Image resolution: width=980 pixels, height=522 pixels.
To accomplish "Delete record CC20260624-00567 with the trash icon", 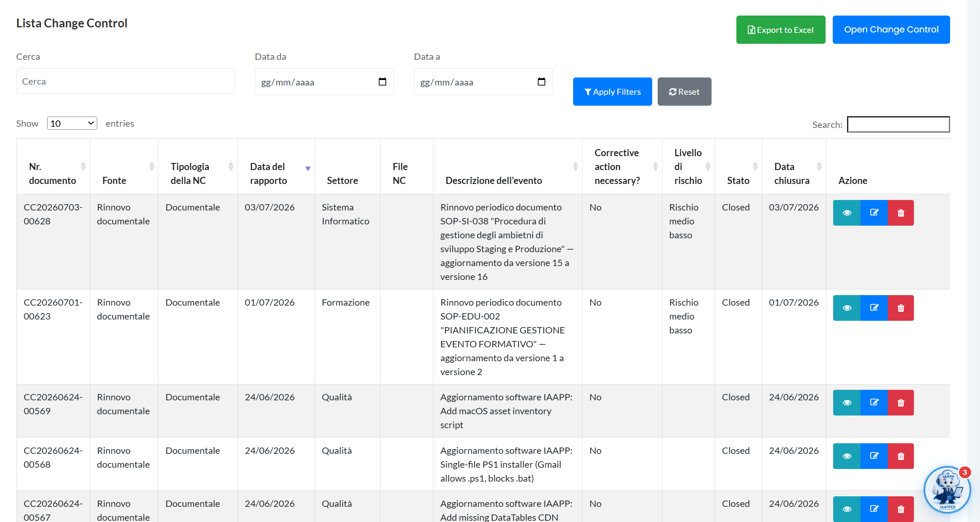I will coord(901,509).
